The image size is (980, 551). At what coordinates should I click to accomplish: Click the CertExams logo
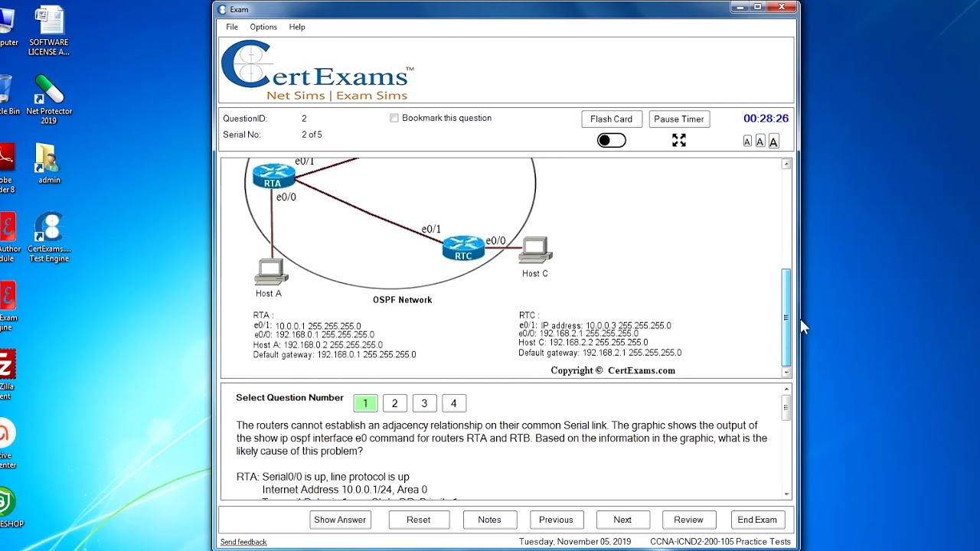pos(317,70)
